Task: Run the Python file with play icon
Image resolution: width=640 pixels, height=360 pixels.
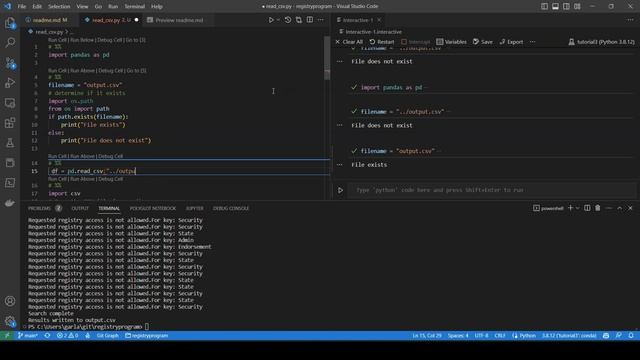Action: pyautogui.click(x=271, y=20)
